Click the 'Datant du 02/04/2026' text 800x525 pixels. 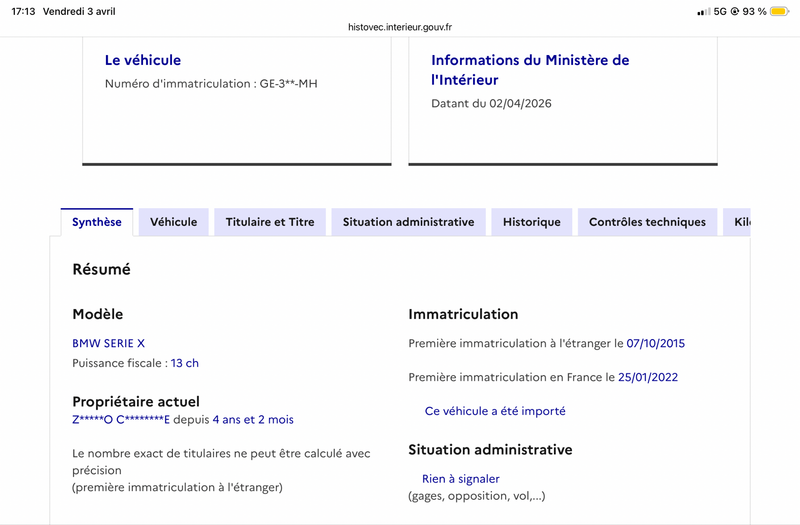tap(491, 104)
